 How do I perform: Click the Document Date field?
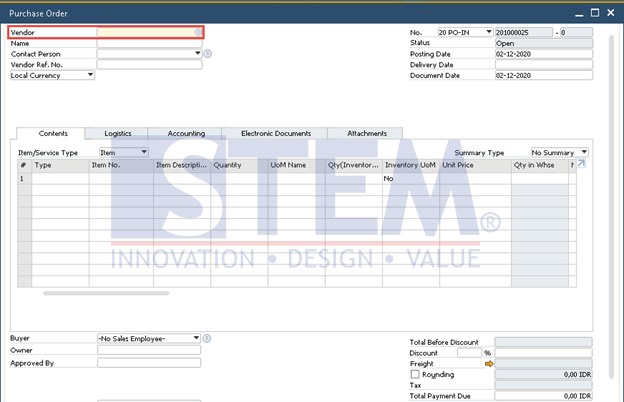(x=544, y=75)
